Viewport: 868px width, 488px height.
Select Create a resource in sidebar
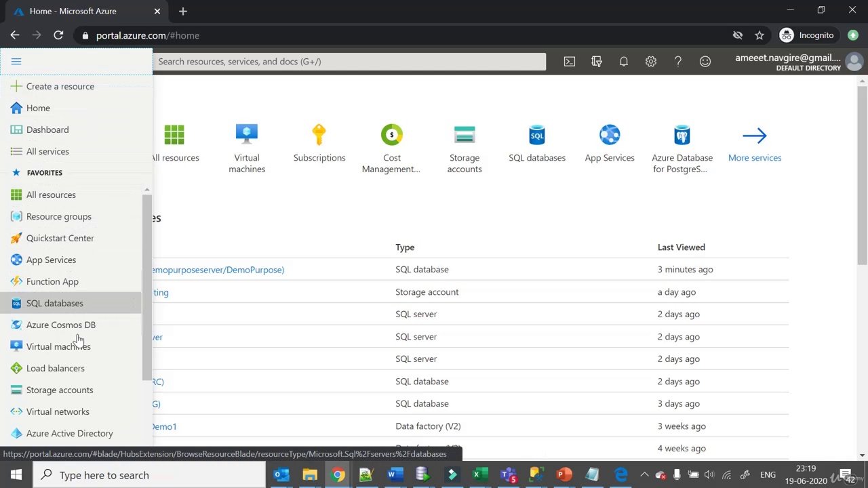(60, 86)
